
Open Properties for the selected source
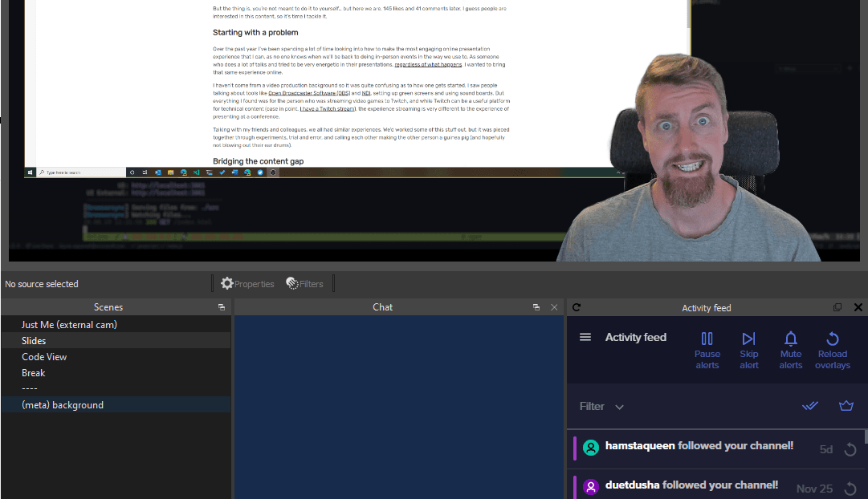[247, 282]
